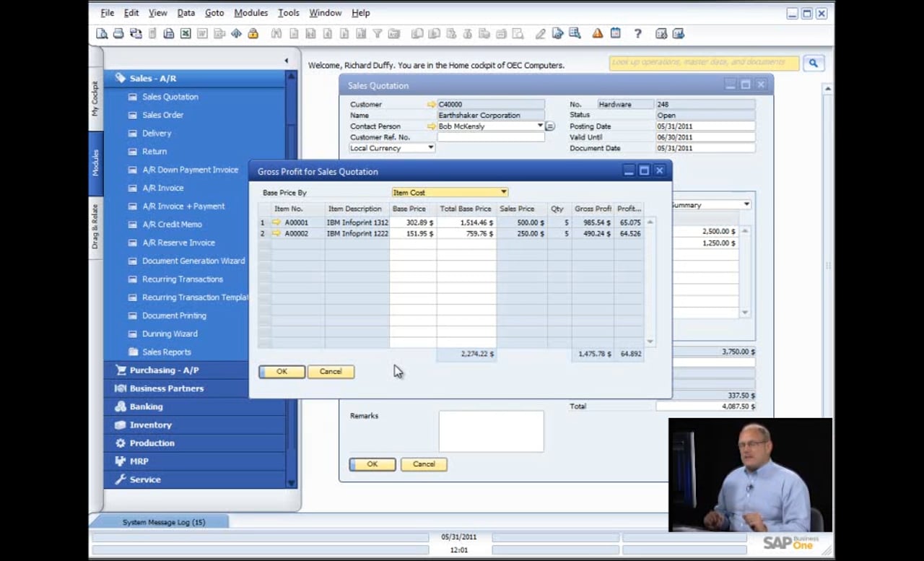
Task: Click the magnifier search button icon
Action: coord(813,63)
